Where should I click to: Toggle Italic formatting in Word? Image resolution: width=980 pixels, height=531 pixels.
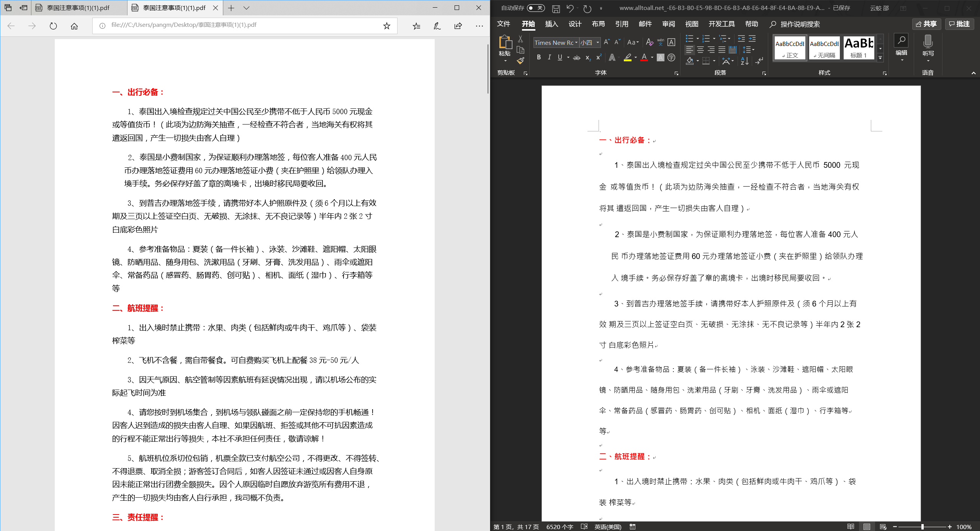[x=549, y=57]
